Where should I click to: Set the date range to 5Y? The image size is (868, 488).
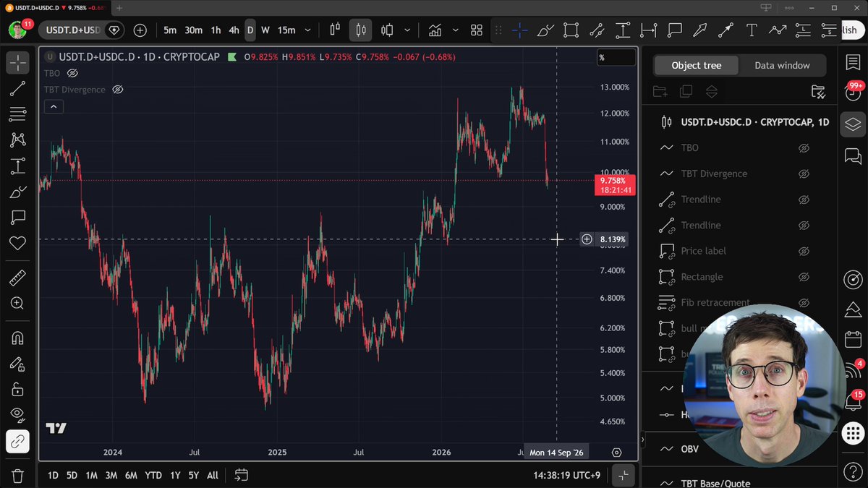coord(194,475)
